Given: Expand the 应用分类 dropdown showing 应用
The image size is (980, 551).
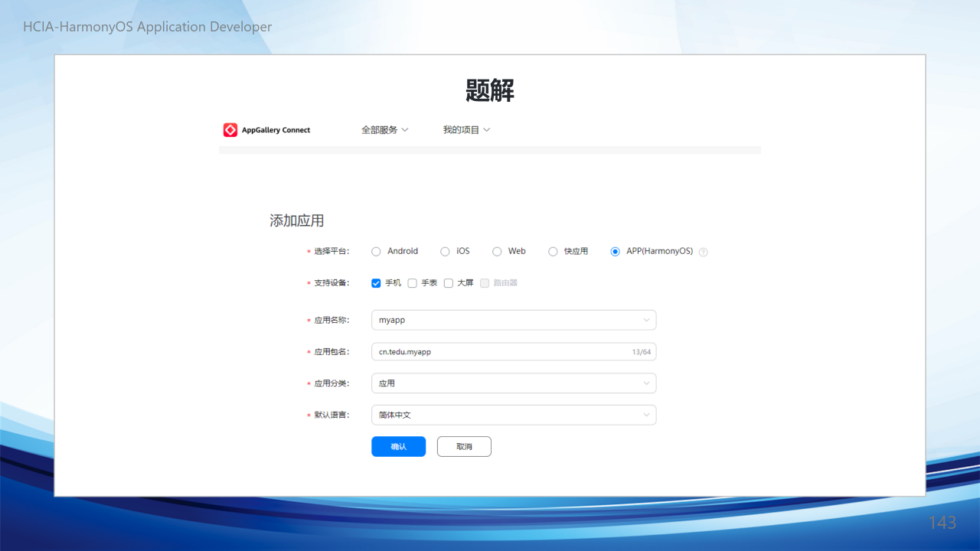Looking at the screenshot, I should pyautogui.click(x=514, y=383).
